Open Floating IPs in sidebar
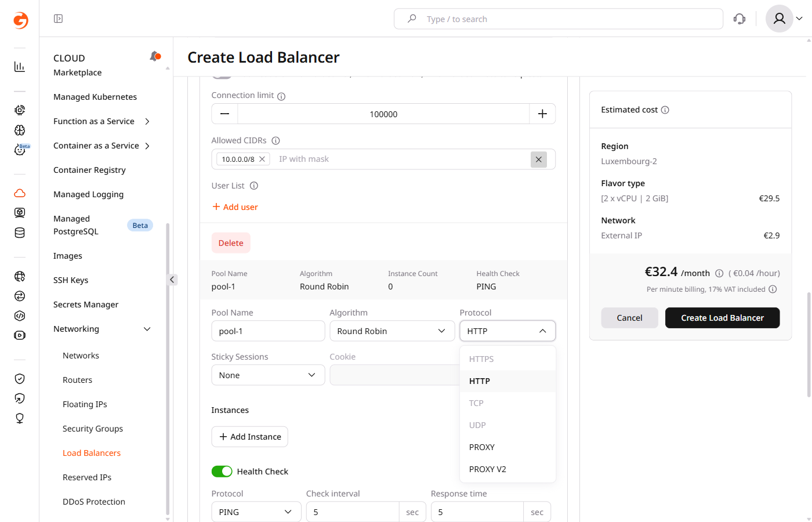 tap(85, 404)
